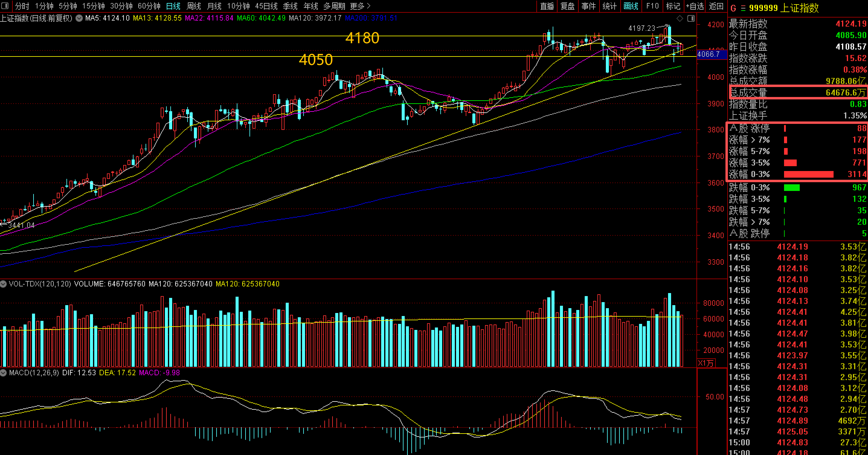Select the 60分钟 period tab

click(x=149, y=6)
